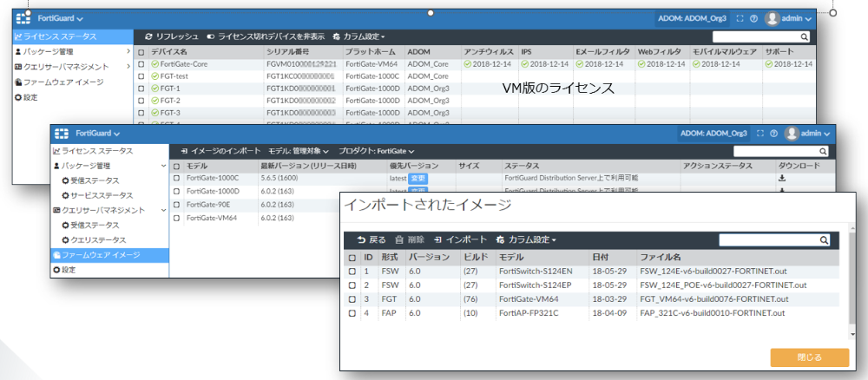The image size is (868, 380).
Task: Click the search field in the imported images dialog
Action: (768, 240)
